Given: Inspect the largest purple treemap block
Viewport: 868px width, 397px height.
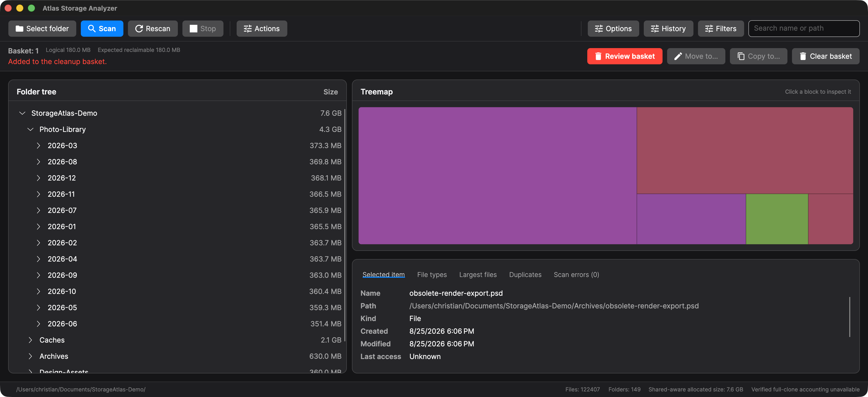Looking at the screenshot, I should coord(497,175).
